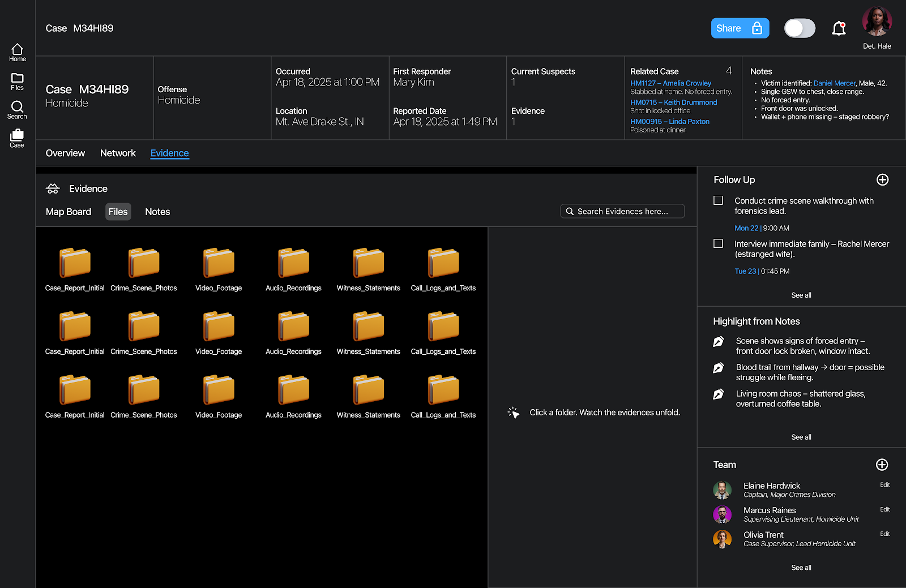Click Case M34HI89 header title
906x588 pixels.
(79, 28)
